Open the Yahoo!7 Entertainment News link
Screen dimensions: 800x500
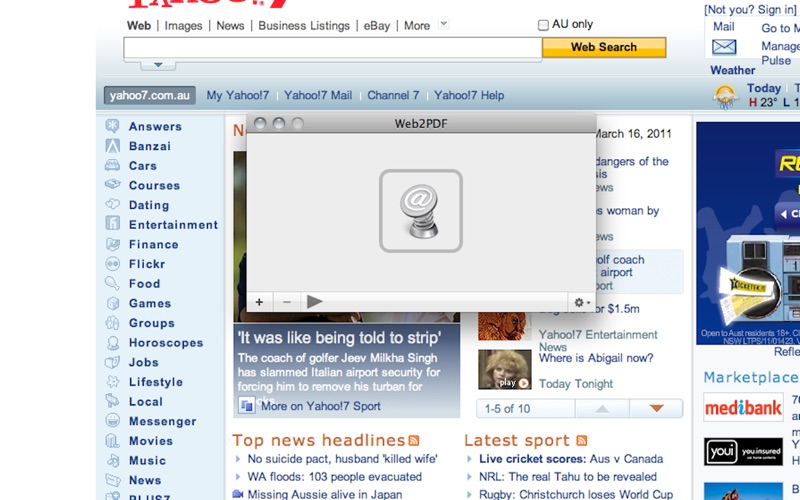pyautogui.click(x=598, y=340)
